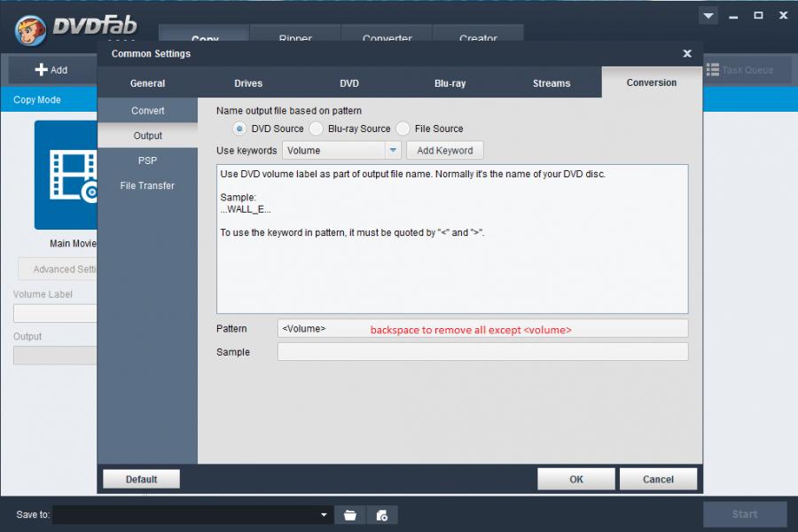
Task: Click the Add Keyword button
Action: pyautogui.click(x=445, y=151)
